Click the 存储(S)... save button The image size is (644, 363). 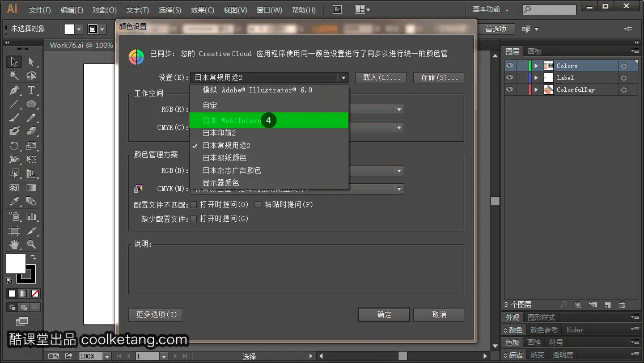[x=439, y=77]
